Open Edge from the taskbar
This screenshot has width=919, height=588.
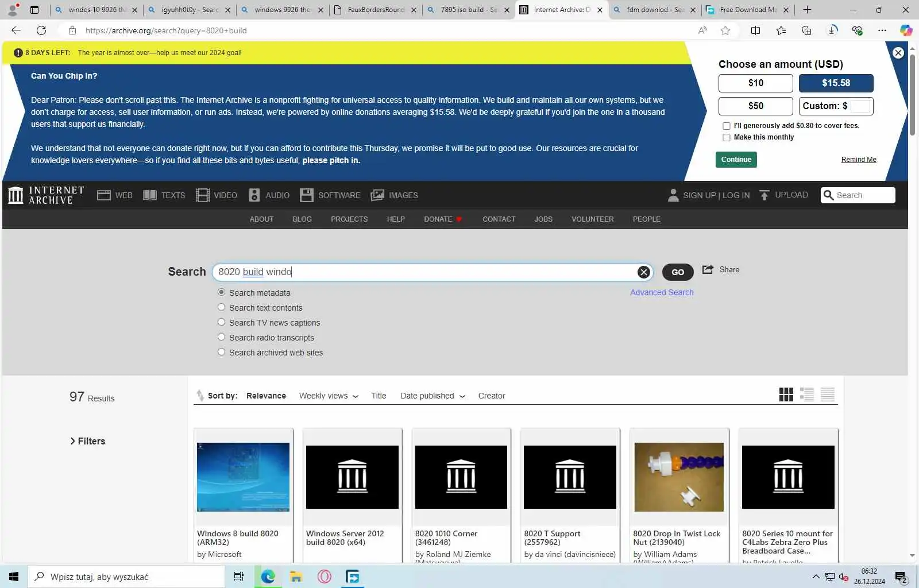pyautogui.click(x=268, y=577)
